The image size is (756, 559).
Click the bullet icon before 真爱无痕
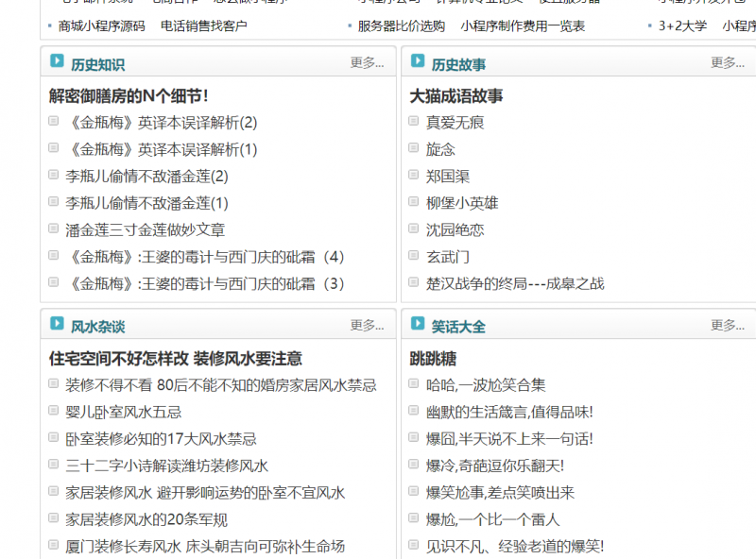[414, 122]
